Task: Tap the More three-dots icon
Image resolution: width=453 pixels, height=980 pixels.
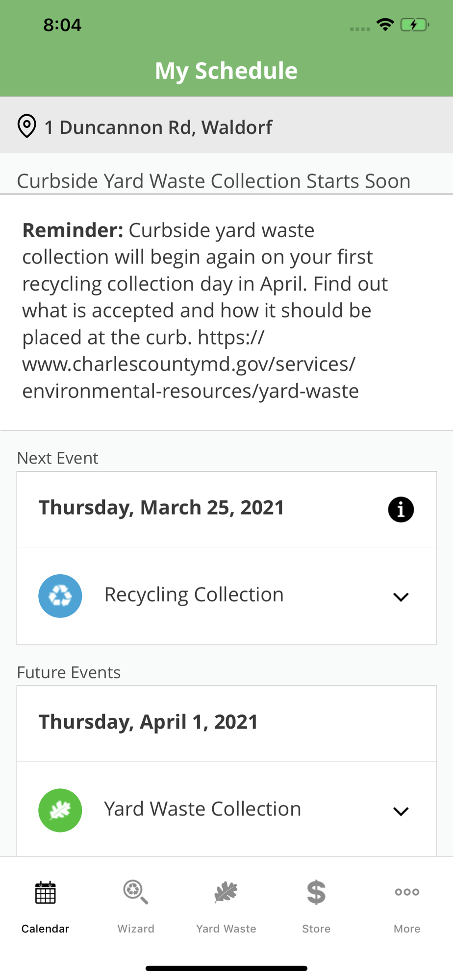Action: (x=407, y=892)
